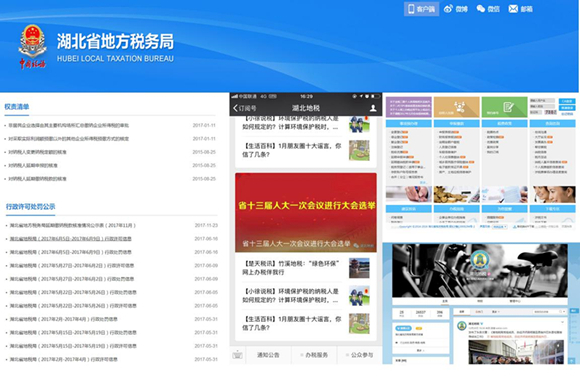The image size is (580, 378).
Task: Click the username field in portal screenshot
Action: pyautogui.click(x=542, y=101)
